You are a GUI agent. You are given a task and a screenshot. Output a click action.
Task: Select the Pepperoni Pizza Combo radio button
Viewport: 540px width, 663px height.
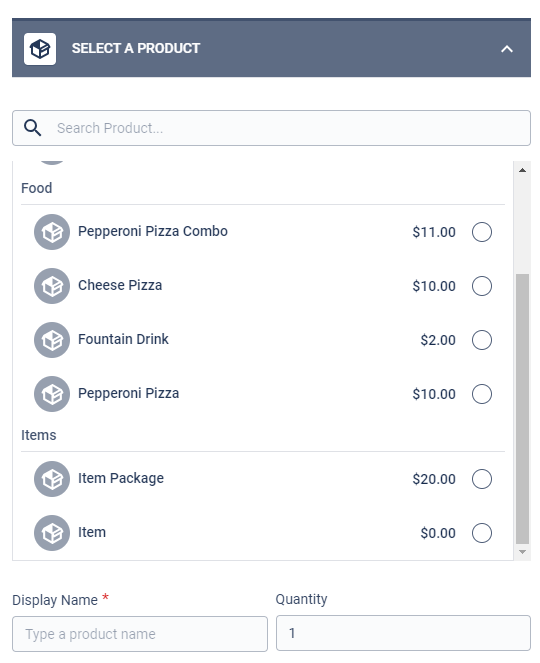tap(482, 232)
